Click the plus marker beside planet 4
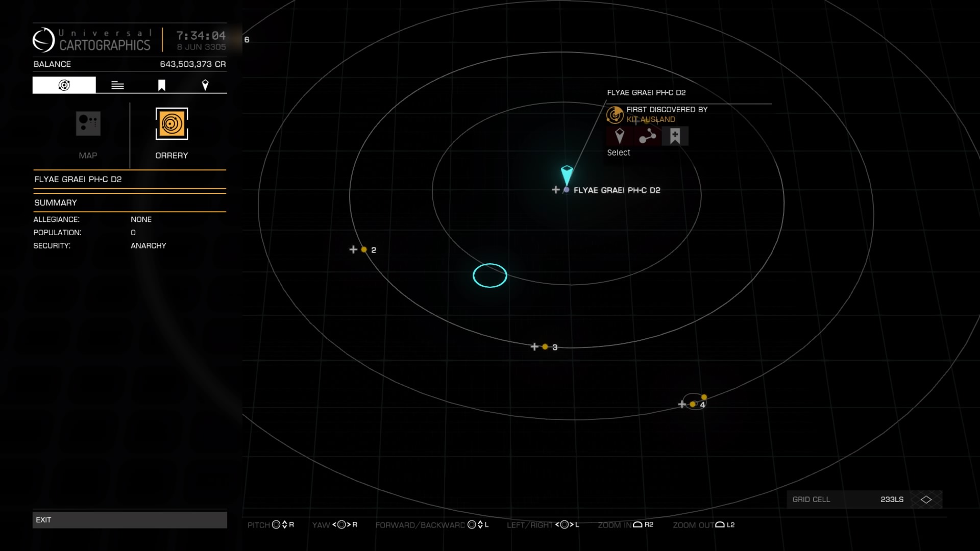 (x=682, y=404)
